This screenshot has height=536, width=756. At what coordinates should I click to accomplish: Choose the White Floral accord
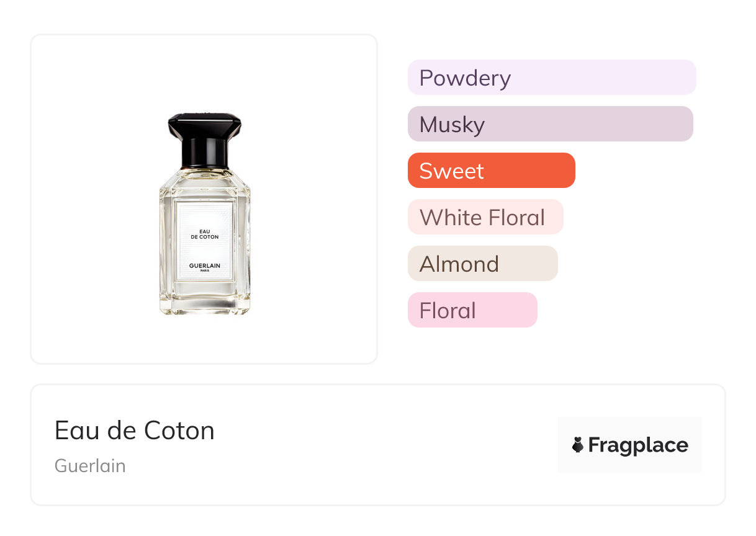(485, 217)
